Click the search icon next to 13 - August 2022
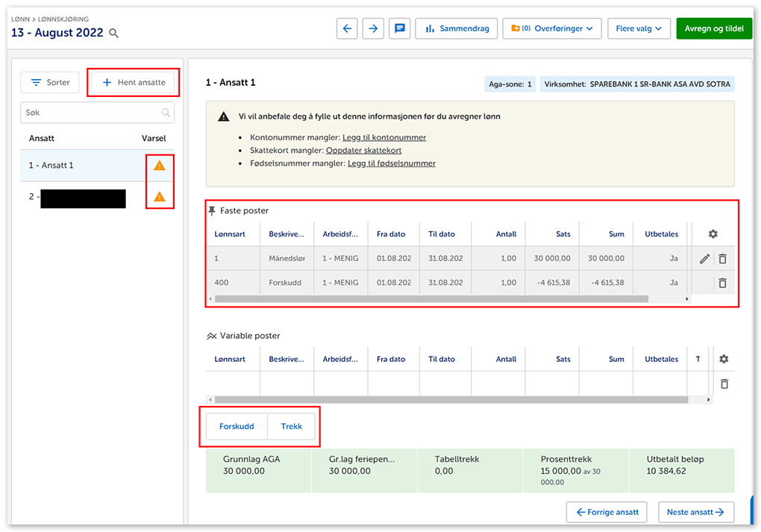The width and height of the screenshot is (761, 532). coord(114,34)
